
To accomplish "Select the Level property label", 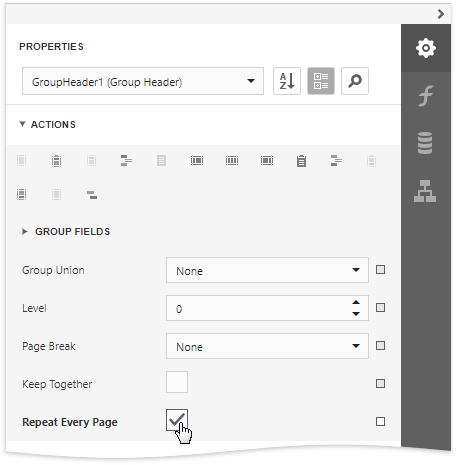I will (34, 308).
